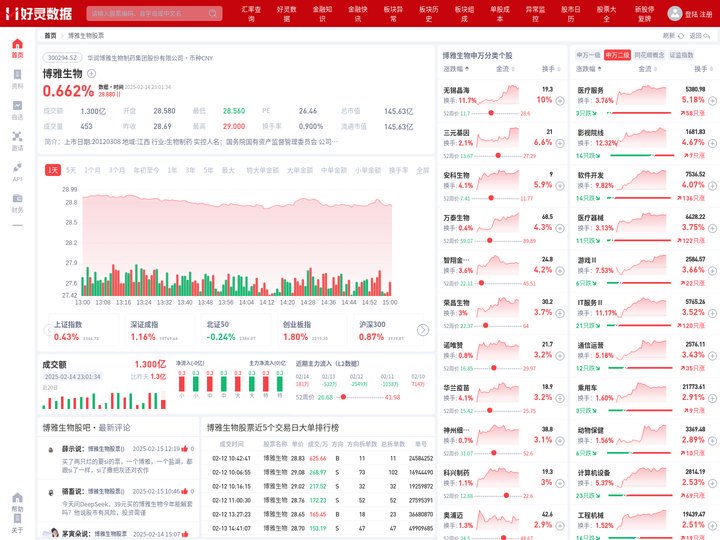
Task: Open the API icon in the sidebar
Action: click(x=17, y=172)
